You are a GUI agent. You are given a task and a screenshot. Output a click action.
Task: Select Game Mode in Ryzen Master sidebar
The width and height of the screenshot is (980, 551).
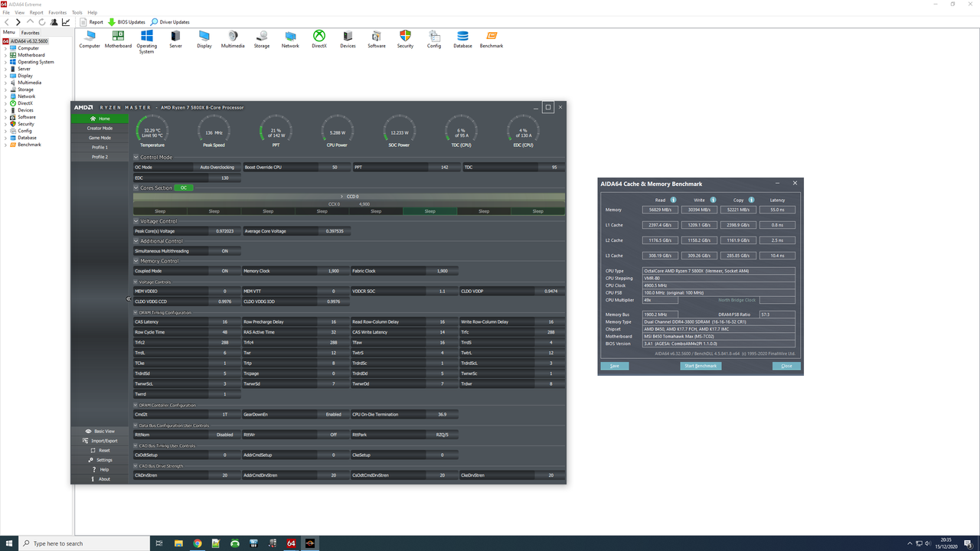(100, 138)
